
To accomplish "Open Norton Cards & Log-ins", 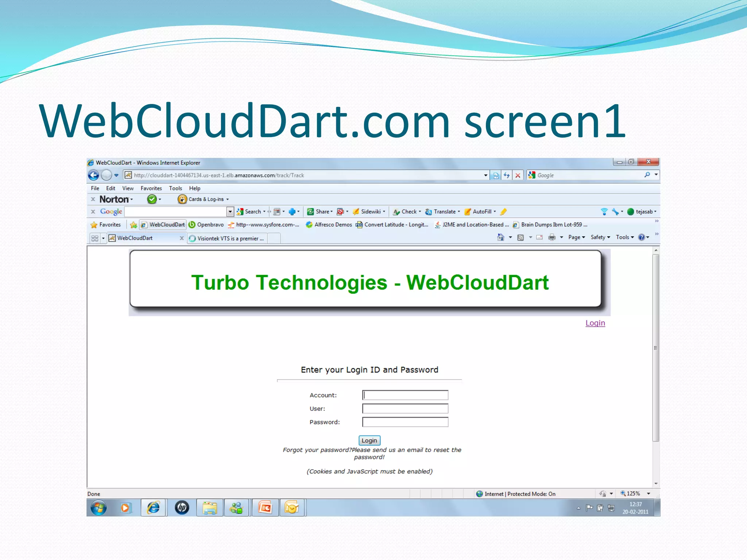I will [x=203, y=199].
